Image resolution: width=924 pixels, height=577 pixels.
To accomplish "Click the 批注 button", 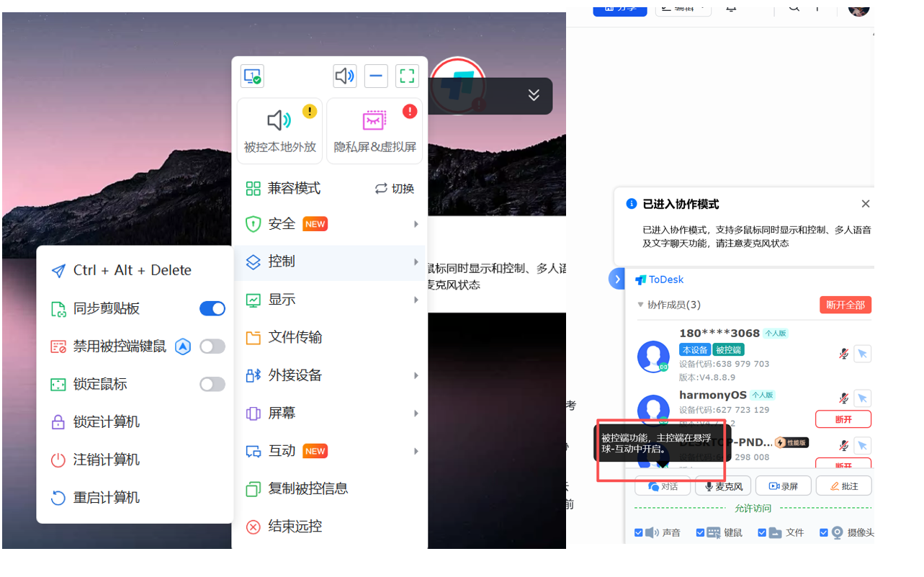I will pos(844,486).
